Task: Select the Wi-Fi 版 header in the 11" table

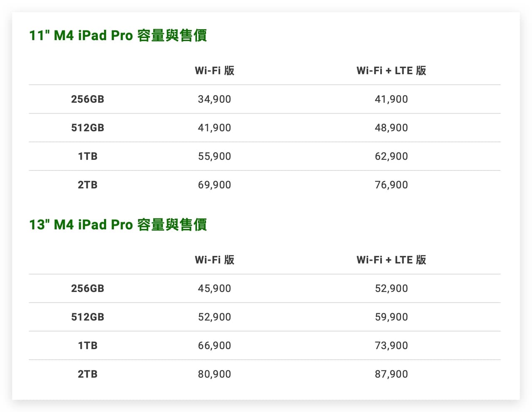Action: (x=214, y=71)
